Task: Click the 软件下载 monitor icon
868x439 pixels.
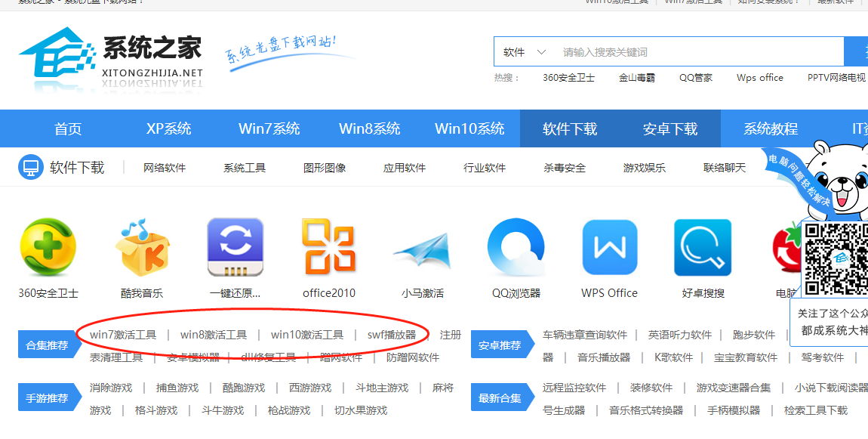Action: (30, 168)
